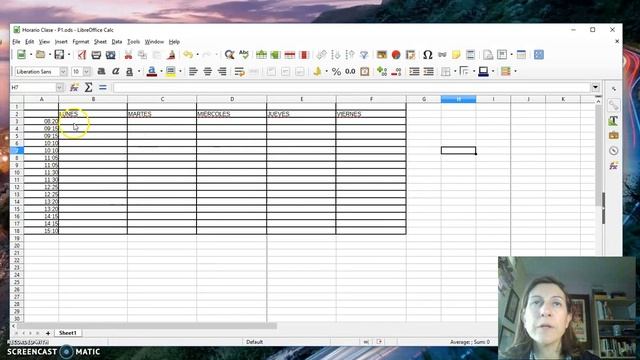This screenshot has height=360, width=640.
Task: Click the Print icon
Action: coord(96,55)
